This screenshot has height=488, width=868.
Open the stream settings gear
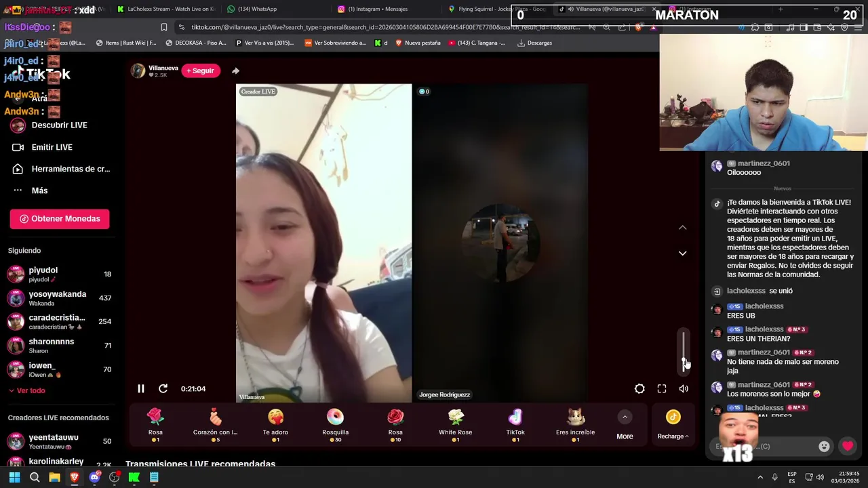tap(639, 388)
